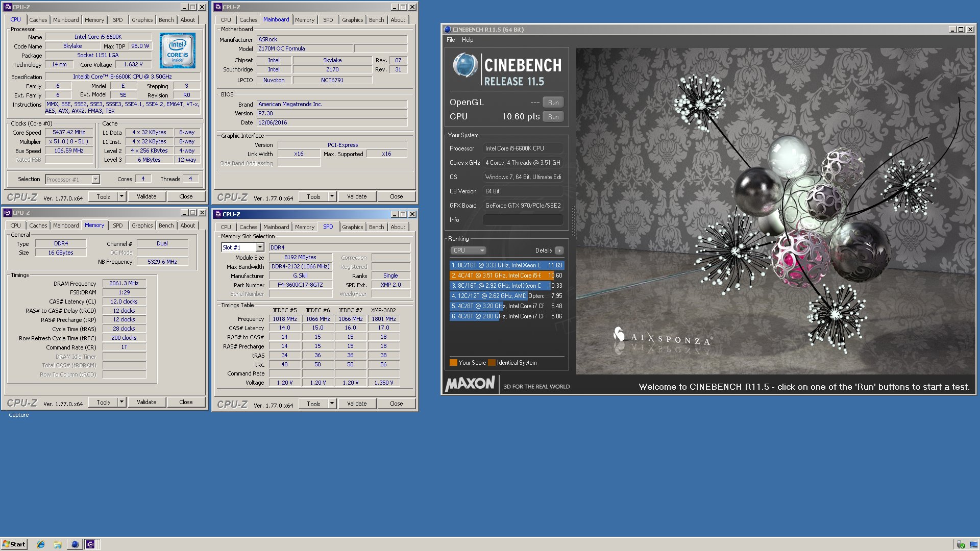Viewport: 980px width, 551px height.
Task: Click the Cinebench Release 11.5 logo
Action: pos(507,70)
